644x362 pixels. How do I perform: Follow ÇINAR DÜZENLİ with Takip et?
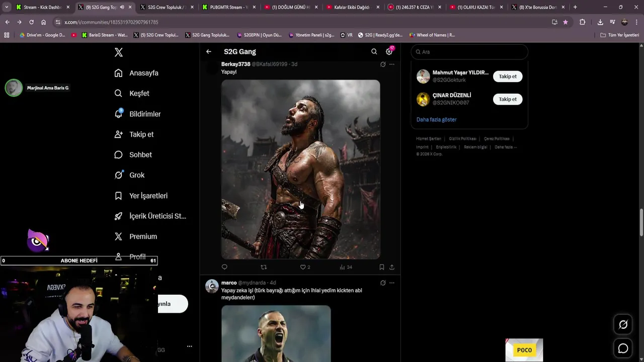coord(508,99)
